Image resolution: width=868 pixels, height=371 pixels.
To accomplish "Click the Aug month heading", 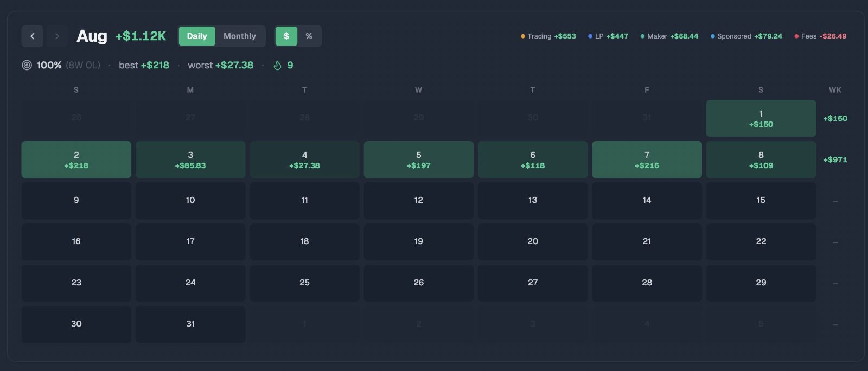I will tap(92, 36).
